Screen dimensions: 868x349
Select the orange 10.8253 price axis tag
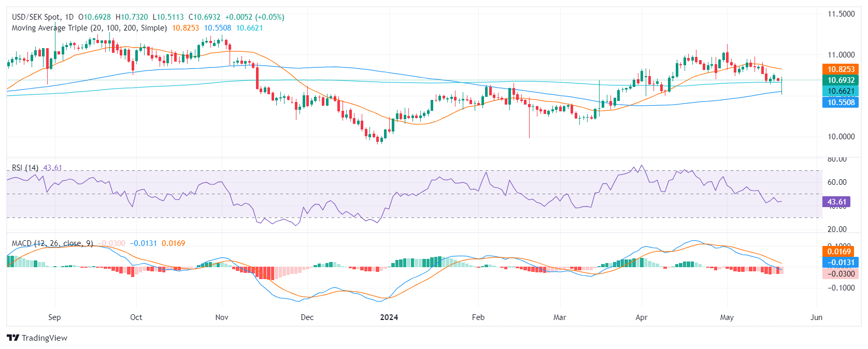(840, 69)
